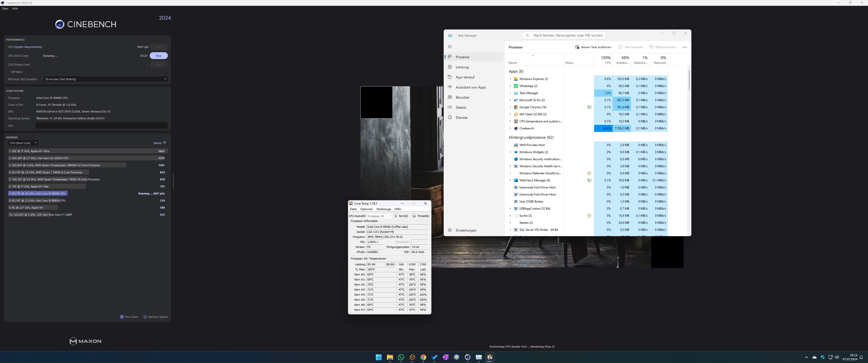Viewport: 868px width, 363px height.
Task: Expand the Cinebench process entry
Action: coord(510,128)
